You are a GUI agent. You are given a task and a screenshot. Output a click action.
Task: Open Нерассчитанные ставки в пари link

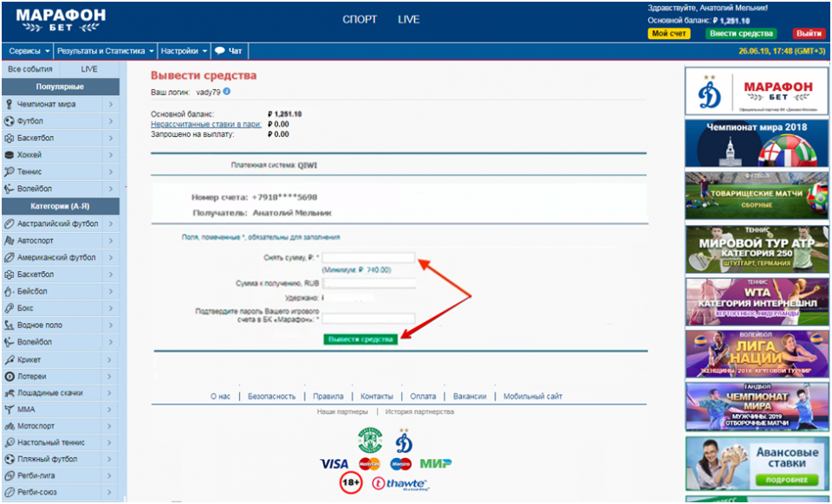coord(206,124)
